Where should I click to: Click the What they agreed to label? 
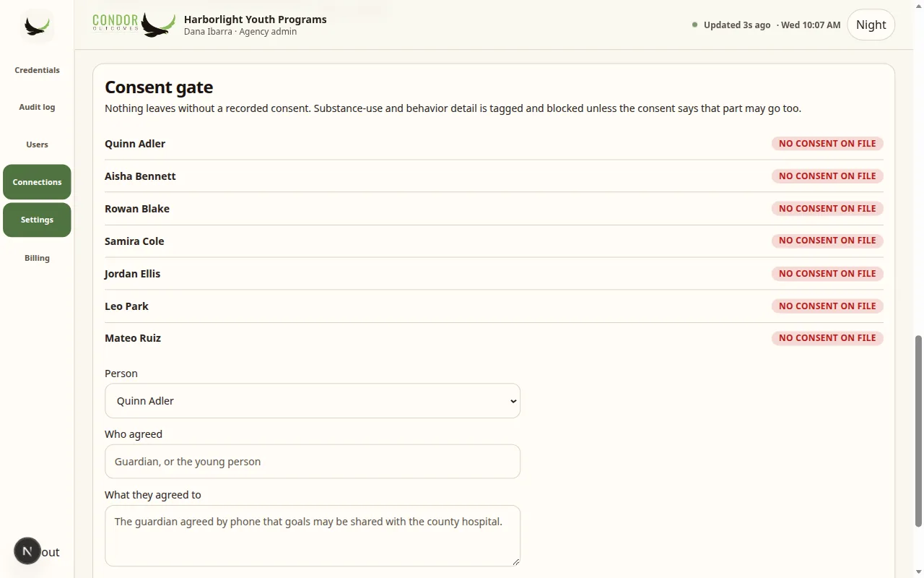[x=153, y=495]
